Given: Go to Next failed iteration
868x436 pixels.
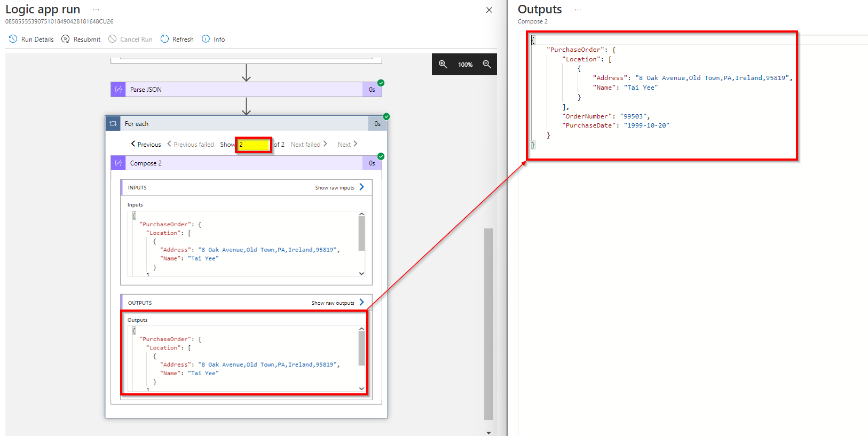Looking at the screenshot, I should pos(309,145).
